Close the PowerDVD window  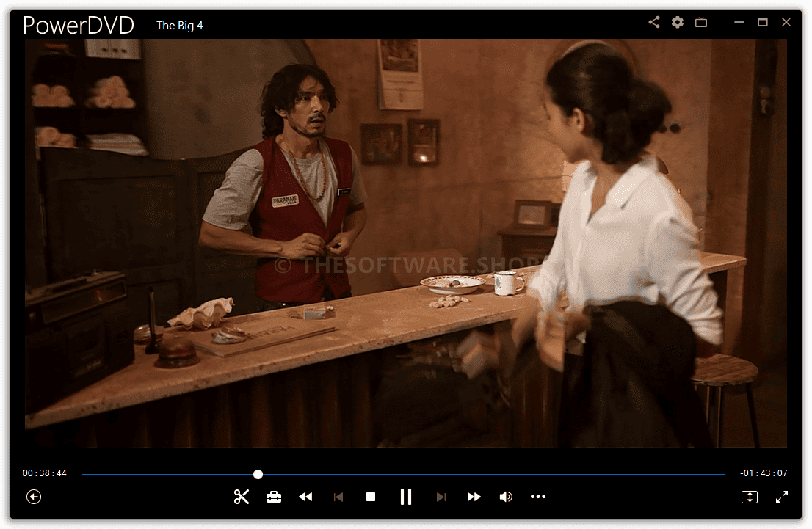point(786,22)
